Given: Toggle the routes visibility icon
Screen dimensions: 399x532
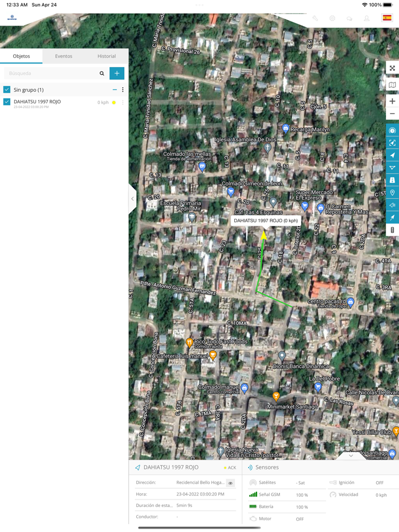Looking at the screenshot, I should (x=392, y=167).
